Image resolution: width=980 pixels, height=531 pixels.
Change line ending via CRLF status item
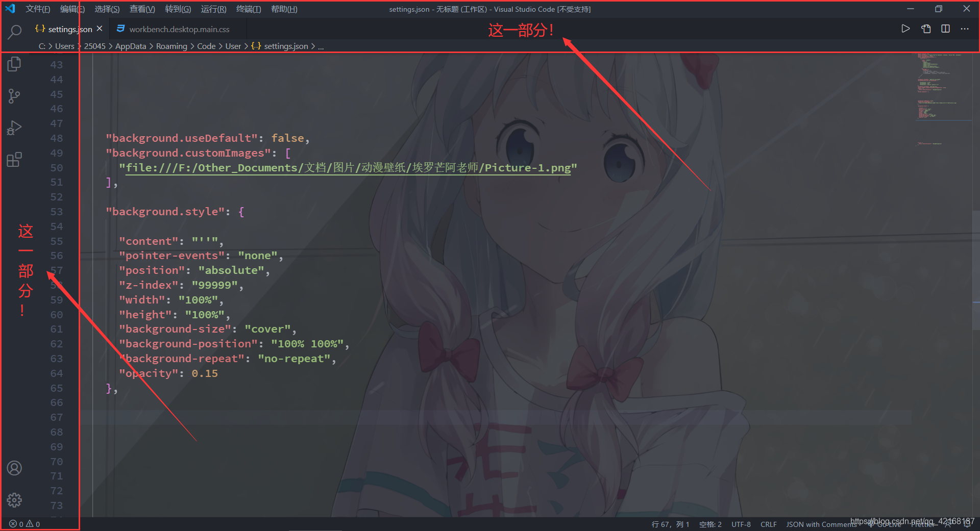pos(768,524)
